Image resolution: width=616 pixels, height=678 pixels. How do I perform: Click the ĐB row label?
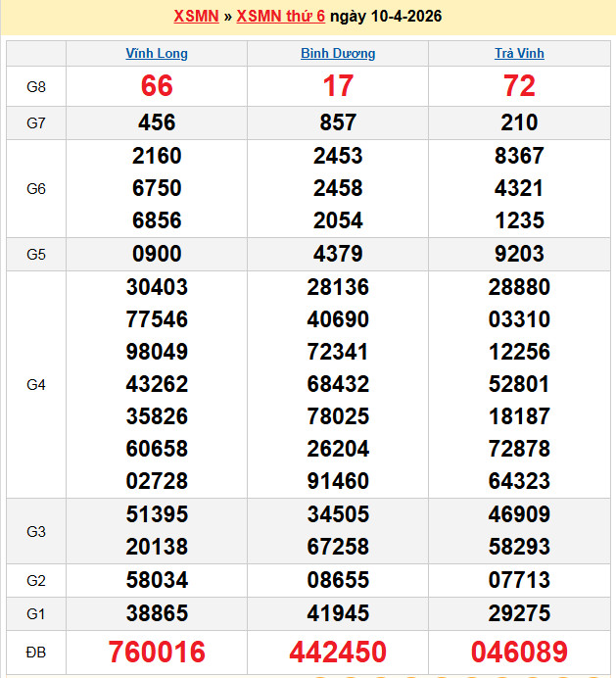click(36, 652)
